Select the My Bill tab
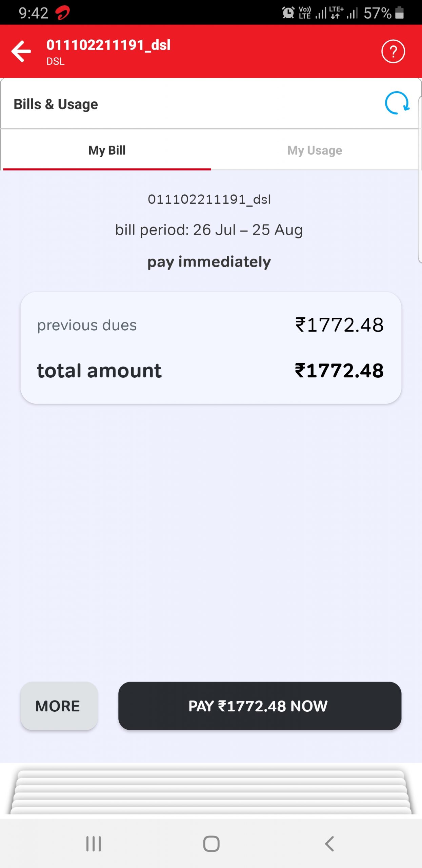422x868 pixels. [x=107, y=150]
